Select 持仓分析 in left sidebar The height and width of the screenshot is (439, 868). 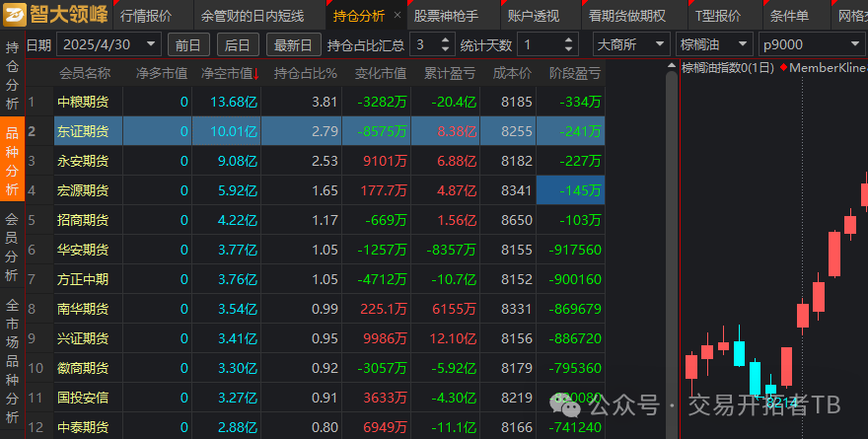coord(12,75)
